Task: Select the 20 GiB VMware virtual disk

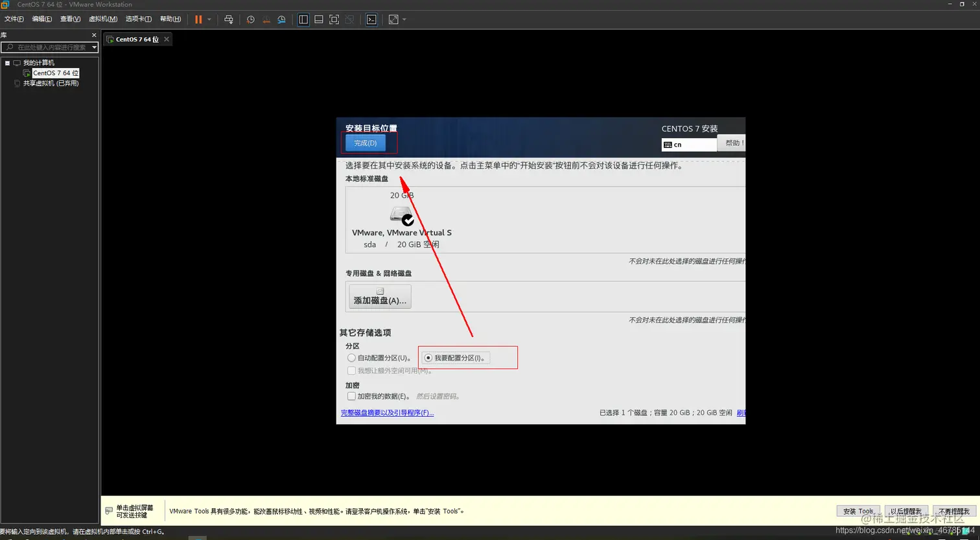Action: 402,220
